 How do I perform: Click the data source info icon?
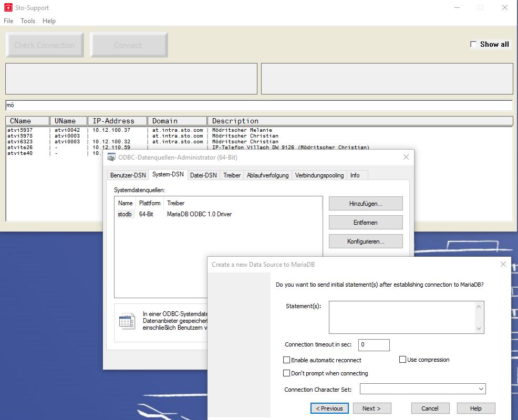click(x=127, y=321)
